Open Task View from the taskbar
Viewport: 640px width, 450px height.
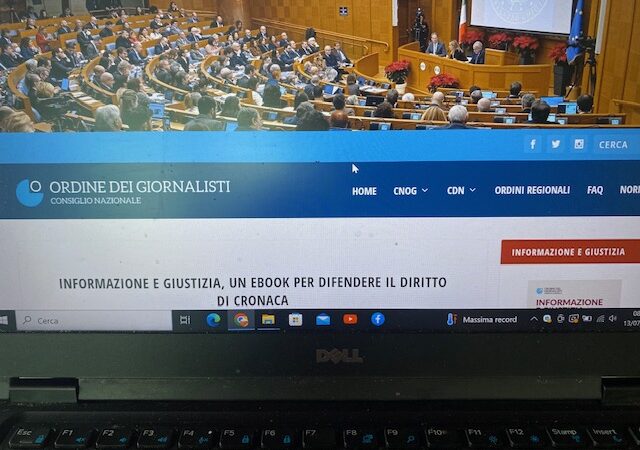[x=185, y=320]
